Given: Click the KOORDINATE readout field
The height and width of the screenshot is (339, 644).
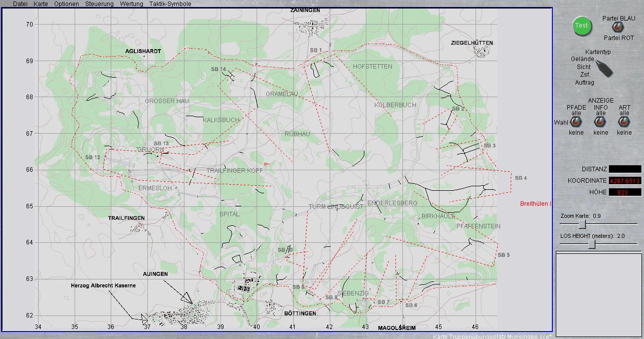Looking at the screenshot, I should point(624,181).
